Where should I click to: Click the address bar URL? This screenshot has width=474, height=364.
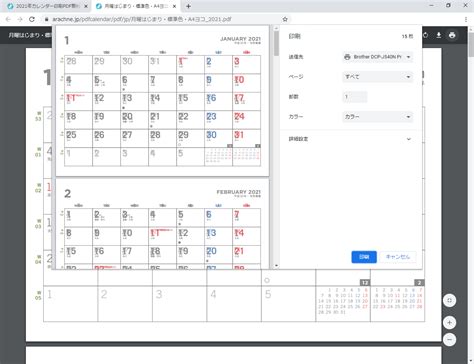[x=142, y=19]
